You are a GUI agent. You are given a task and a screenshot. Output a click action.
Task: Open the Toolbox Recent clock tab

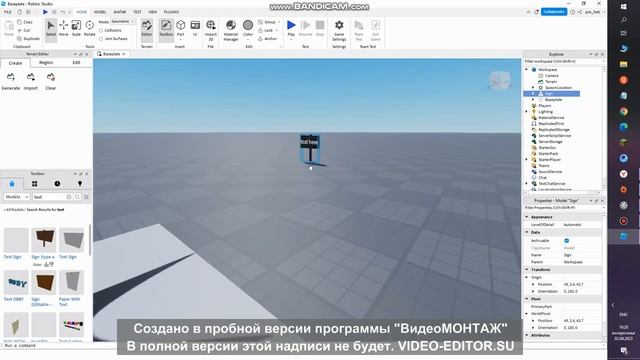click(57, 184)
